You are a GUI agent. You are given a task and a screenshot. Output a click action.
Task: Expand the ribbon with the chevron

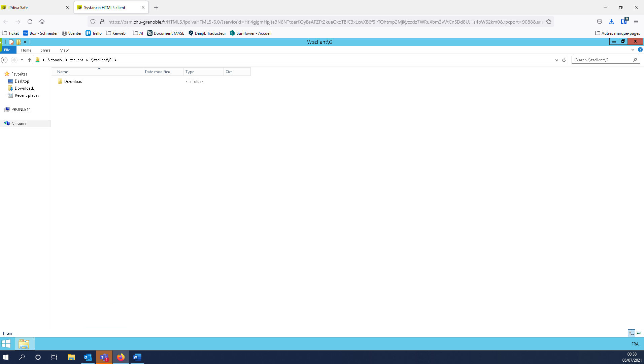[633, 50]
